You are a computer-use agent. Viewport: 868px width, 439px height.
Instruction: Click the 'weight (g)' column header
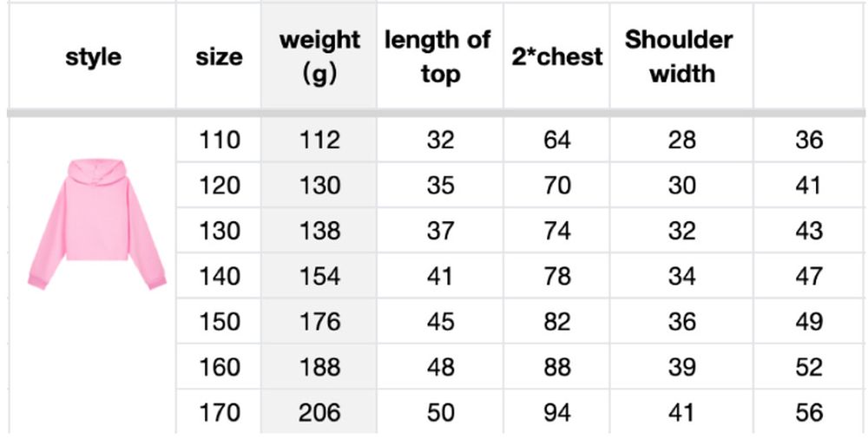click(319, 56)
